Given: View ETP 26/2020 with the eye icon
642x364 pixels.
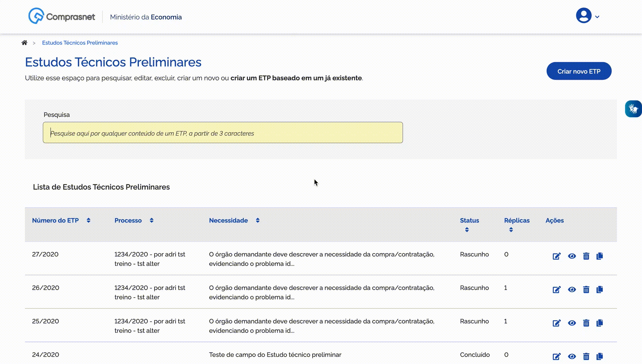Looking at the screenshot, I should pos(572,290).
